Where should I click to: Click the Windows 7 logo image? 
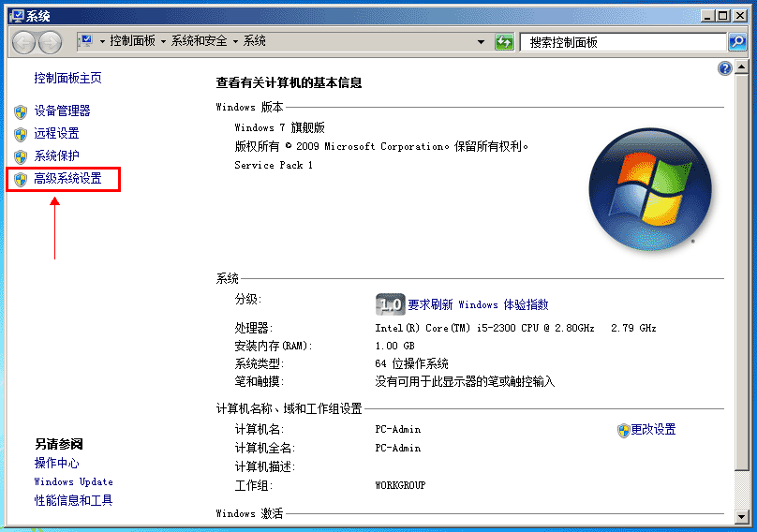click(x=650, y=189)
